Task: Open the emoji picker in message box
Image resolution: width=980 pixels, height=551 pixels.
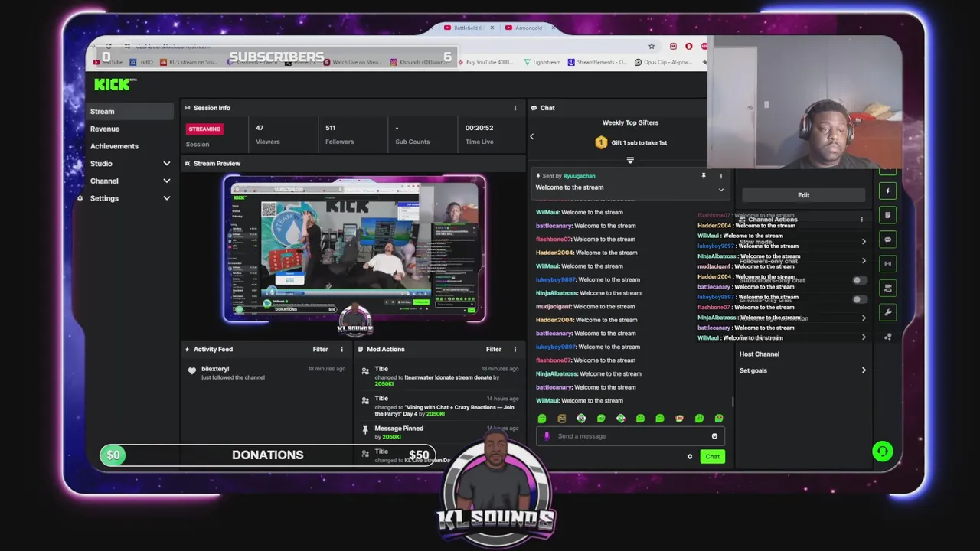Action: click(714, 436)
